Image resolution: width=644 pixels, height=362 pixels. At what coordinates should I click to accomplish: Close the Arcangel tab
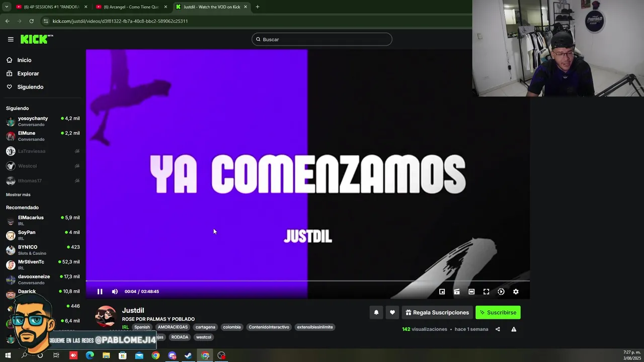click(x=166, y=7)
